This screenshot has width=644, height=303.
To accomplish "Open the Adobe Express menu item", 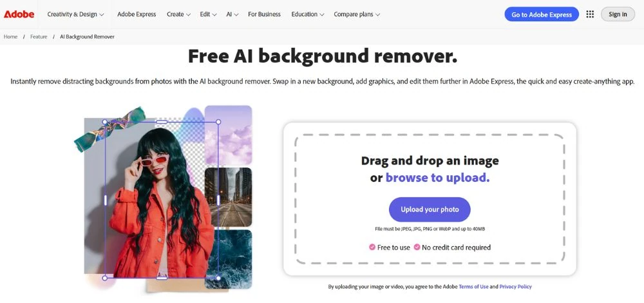I will (x=137, y=14).
